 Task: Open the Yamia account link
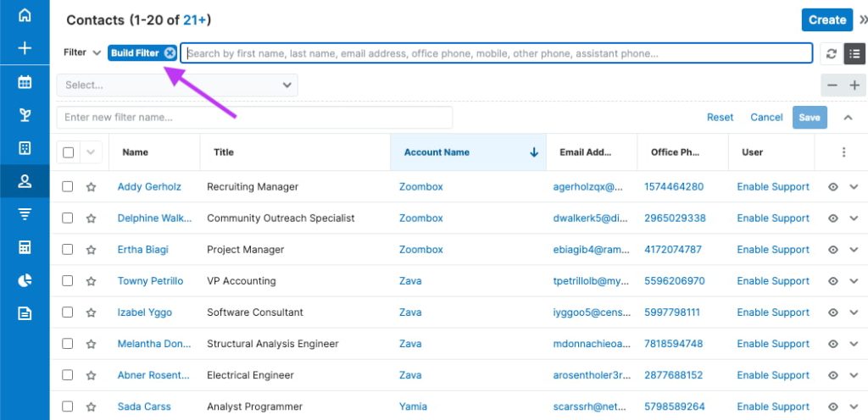coord(413,406)
